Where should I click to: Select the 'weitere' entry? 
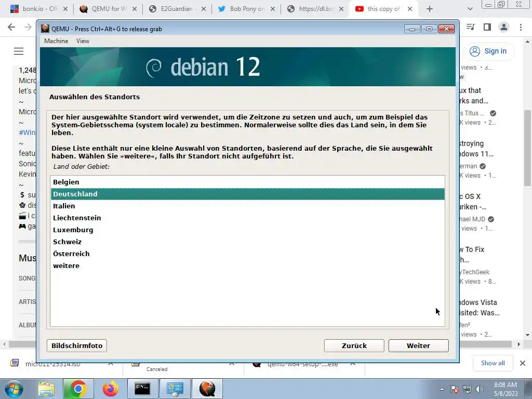247,265
